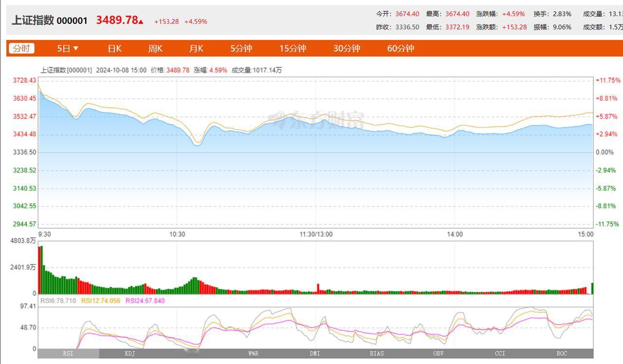The image size is (623, 364).
Task: Click the 3630.45 price axis label
Action: pos(24,98)
